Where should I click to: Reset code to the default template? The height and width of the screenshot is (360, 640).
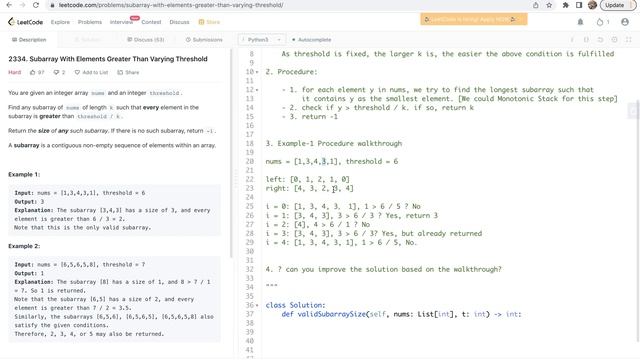(x=600, y=40)
